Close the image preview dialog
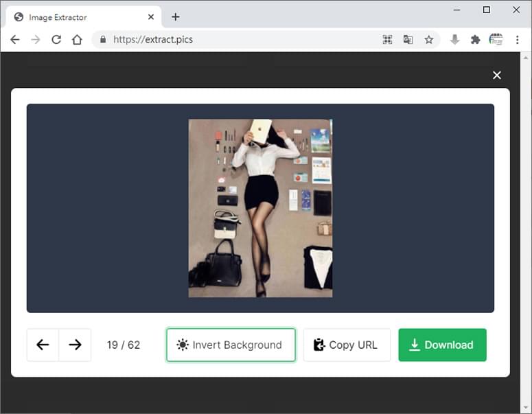This screenshot has height=414, width=532. (497, 76)
